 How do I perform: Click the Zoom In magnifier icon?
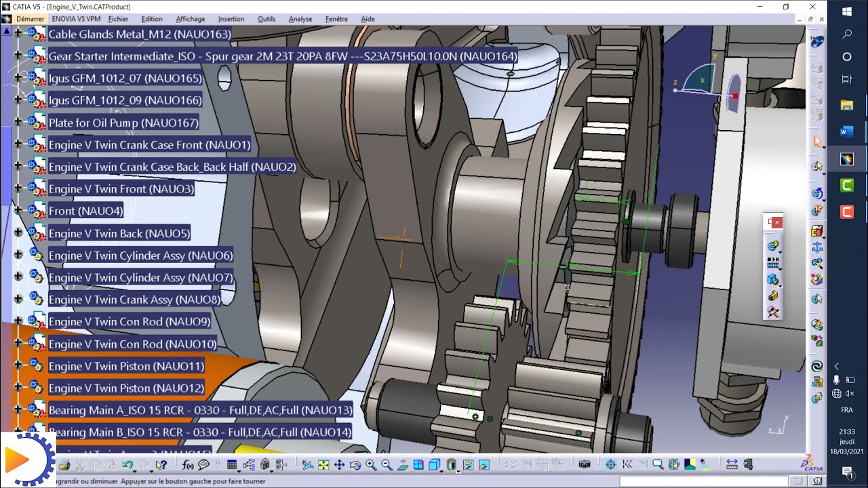click(371, 465)
